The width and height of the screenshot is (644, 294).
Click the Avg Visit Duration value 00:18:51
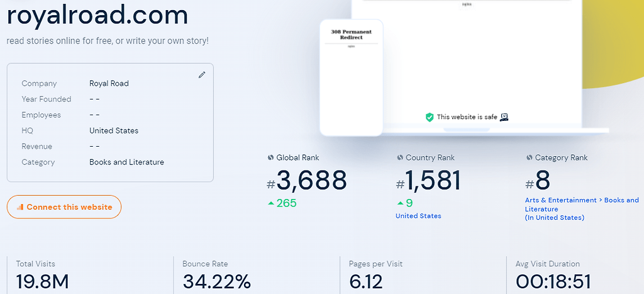tap(553, 283)
